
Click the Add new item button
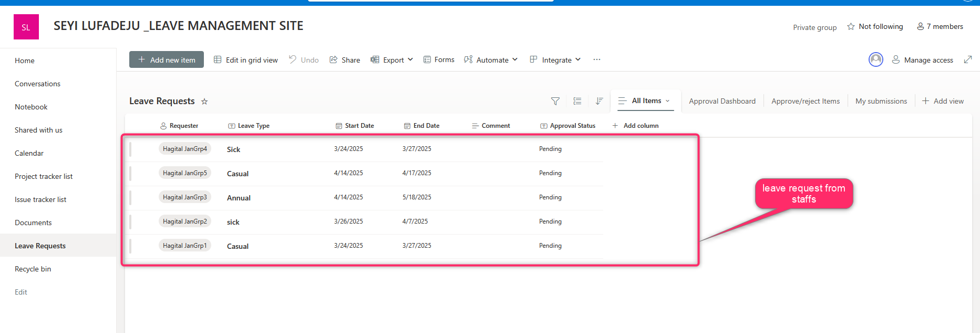click(x=167, y=59)
